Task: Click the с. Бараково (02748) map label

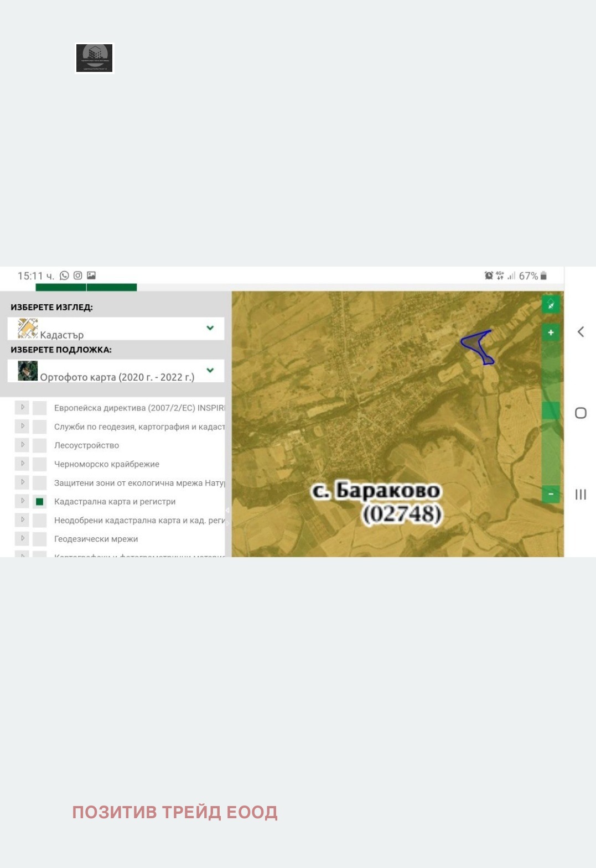Action: coord(377,502)
